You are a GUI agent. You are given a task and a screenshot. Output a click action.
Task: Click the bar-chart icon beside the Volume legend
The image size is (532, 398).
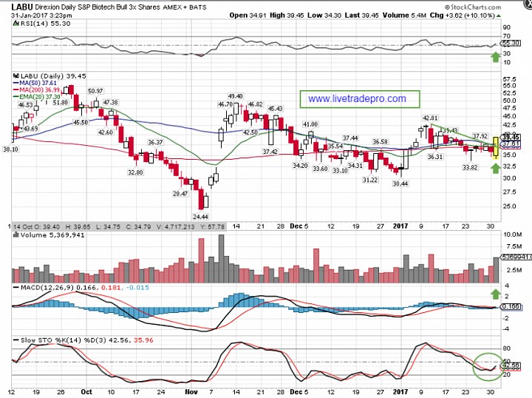(x=16, y=235)
